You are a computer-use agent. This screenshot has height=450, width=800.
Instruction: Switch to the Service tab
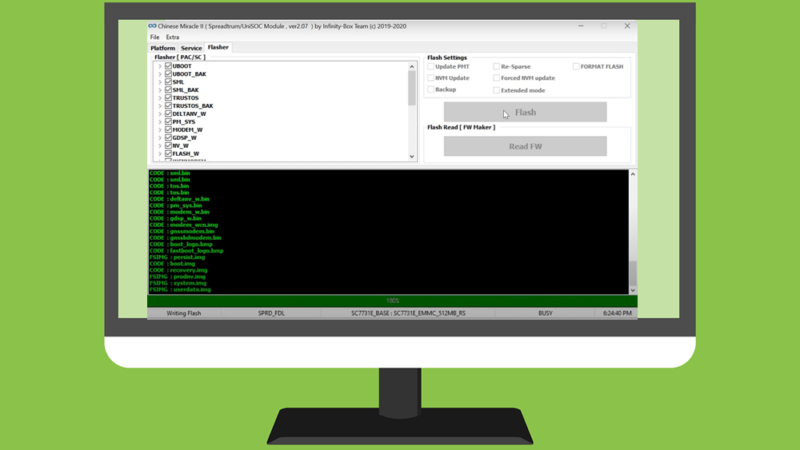pos(191,48)
